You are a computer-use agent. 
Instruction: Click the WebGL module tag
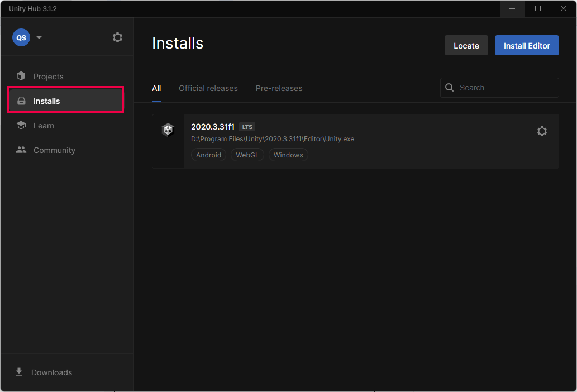point(247,155)
